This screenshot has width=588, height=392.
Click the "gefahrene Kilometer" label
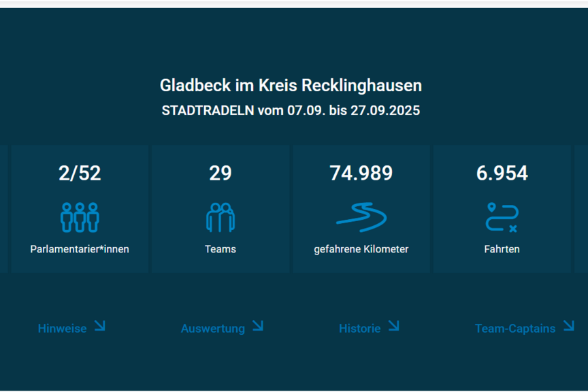(361, 249)
